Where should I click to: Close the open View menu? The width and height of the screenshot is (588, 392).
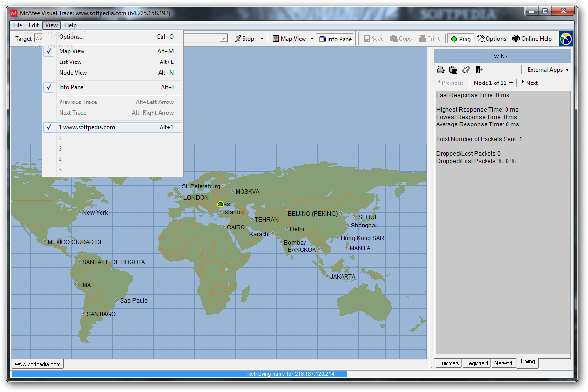tap(51, 25)
